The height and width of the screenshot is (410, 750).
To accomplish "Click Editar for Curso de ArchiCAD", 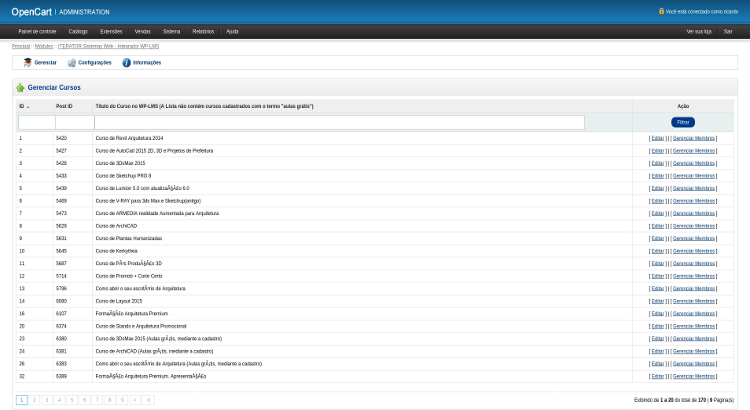I will coord(658,226).
